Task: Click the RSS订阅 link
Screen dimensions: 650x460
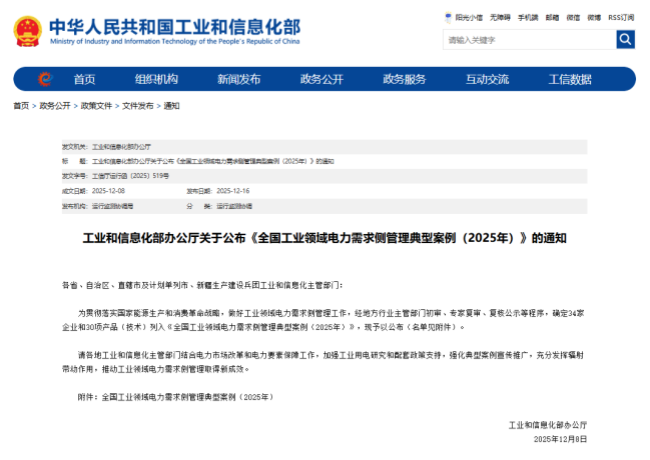Action: (621, 17)
